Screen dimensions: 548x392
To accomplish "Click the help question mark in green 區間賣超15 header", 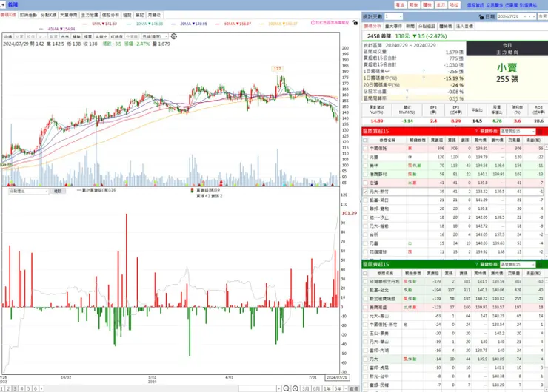I will coord(476,264).
